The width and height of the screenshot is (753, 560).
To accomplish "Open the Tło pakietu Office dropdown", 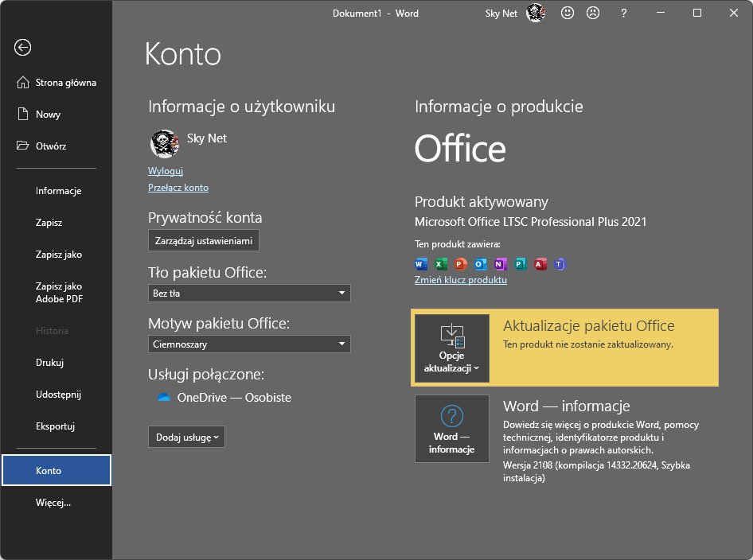I will (249, 294).
